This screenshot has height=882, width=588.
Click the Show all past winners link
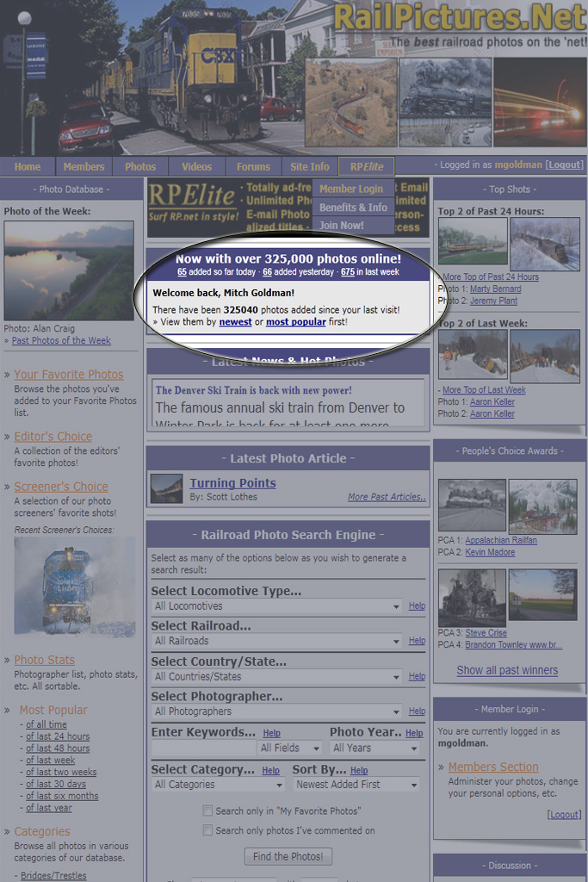[507, 670]
